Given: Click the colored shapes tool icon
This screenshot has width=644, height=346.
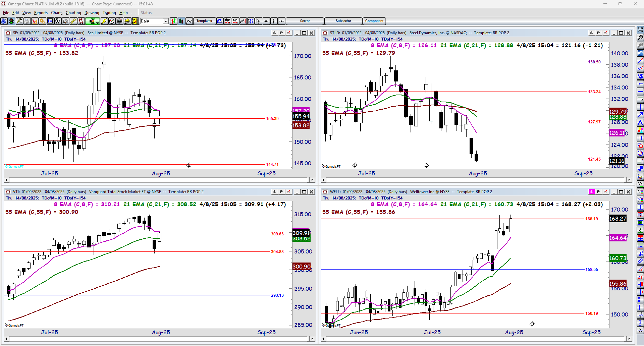Looking at the screenshot, I should 640,130.
